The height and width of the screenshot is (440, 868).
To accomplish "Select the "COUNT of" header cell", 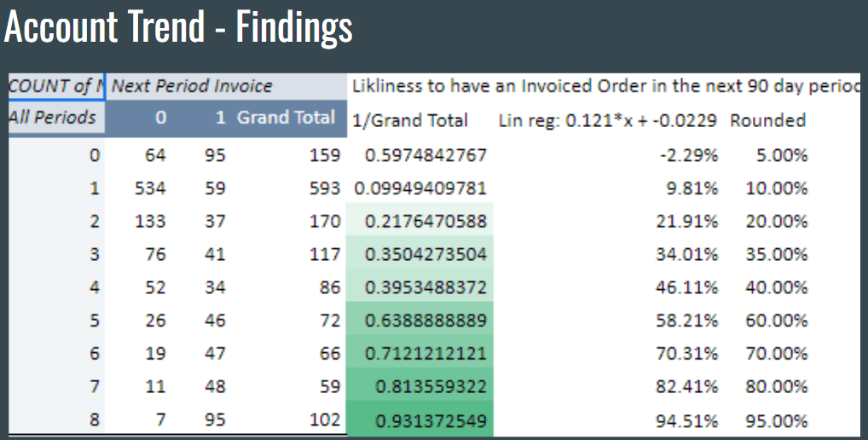I will click(x=53, y=86).
